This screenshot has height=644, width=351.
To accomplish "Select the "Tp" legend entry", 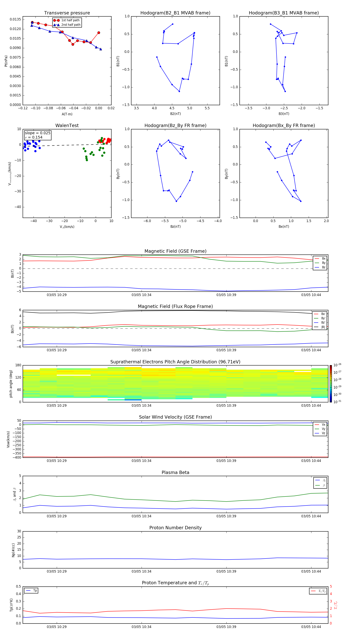I will click(31, 591).
